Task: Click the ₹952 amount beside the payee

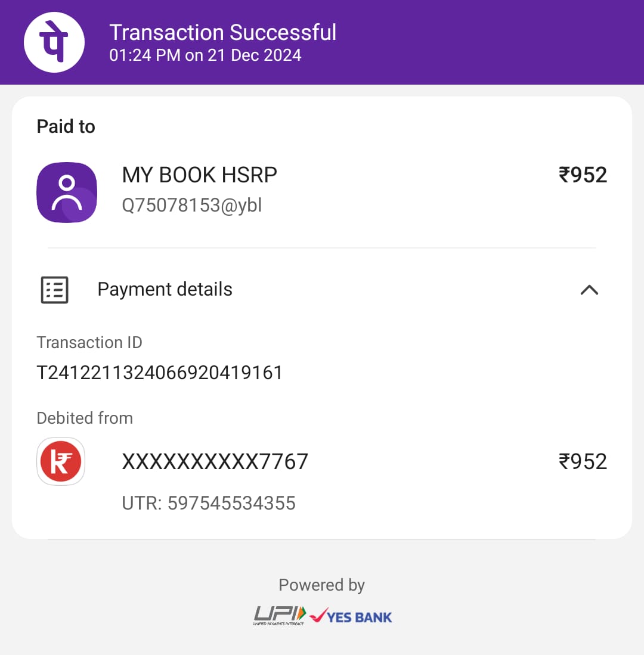Action: click(x=583, y=175)
